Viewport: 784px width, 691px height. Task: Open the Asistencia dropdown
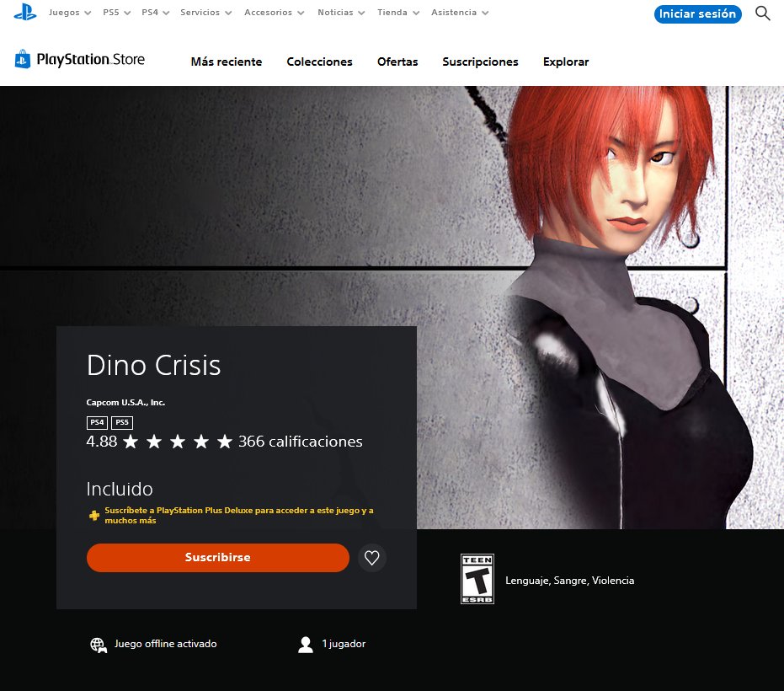(460, 13)
